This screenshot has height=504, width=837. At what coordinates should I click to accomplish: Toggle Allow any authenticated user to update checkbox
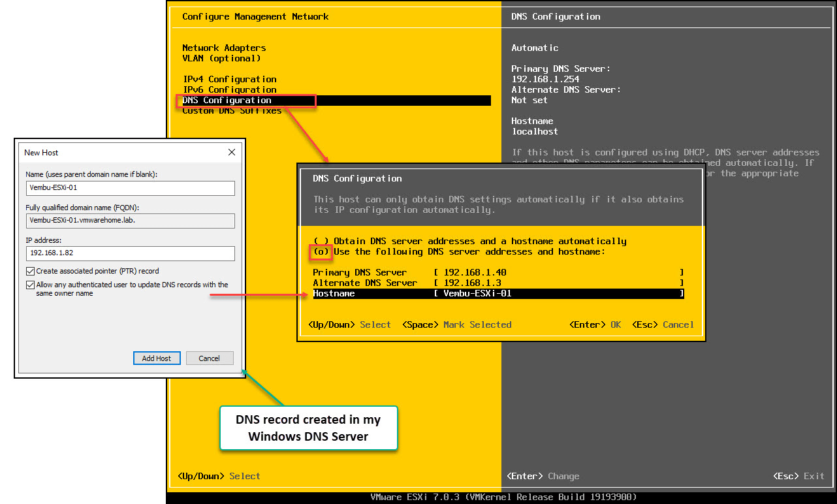click(31, 285)
